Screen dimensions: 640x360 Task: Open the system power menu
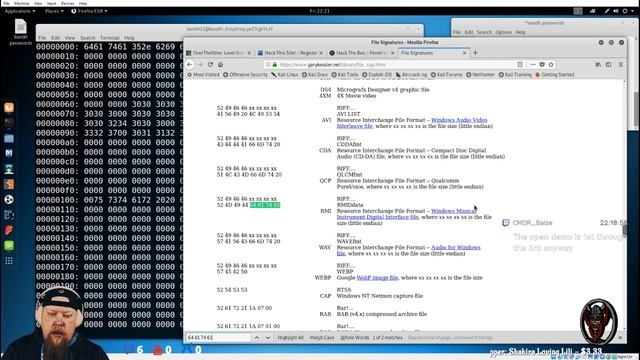pos(628,11)
